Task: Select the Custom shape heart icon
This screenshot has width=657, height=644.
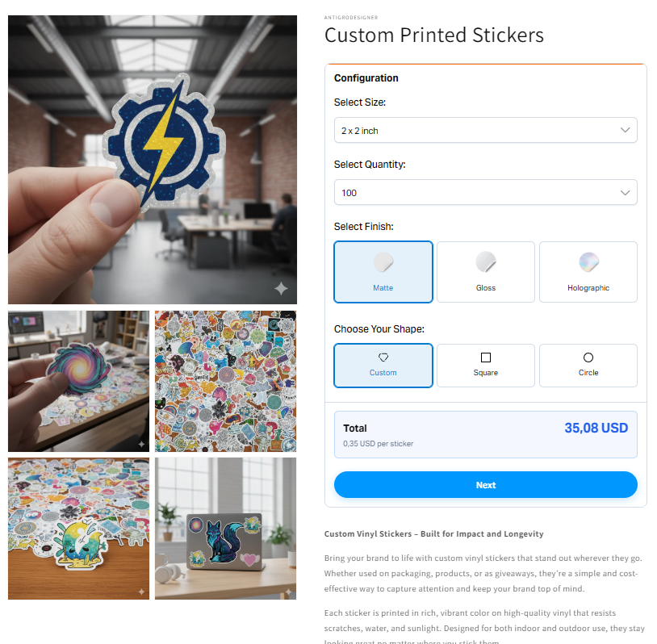Action: coord(383,358)
